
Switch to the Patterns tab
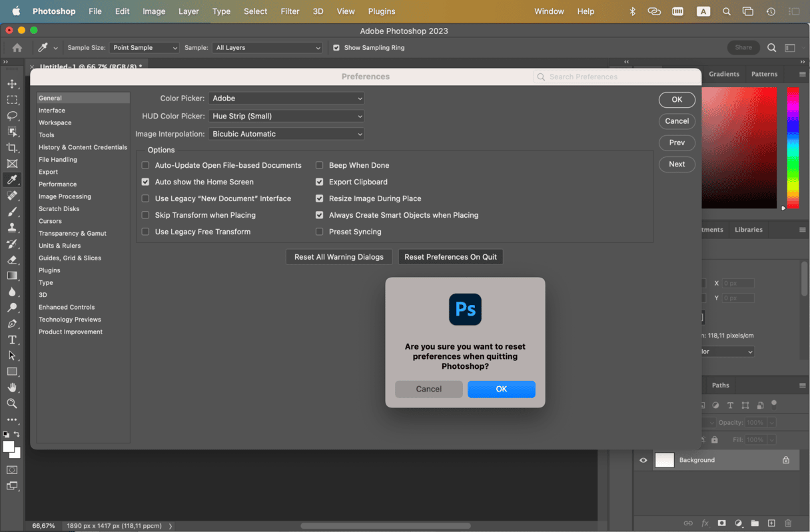[x=764, y=74]
